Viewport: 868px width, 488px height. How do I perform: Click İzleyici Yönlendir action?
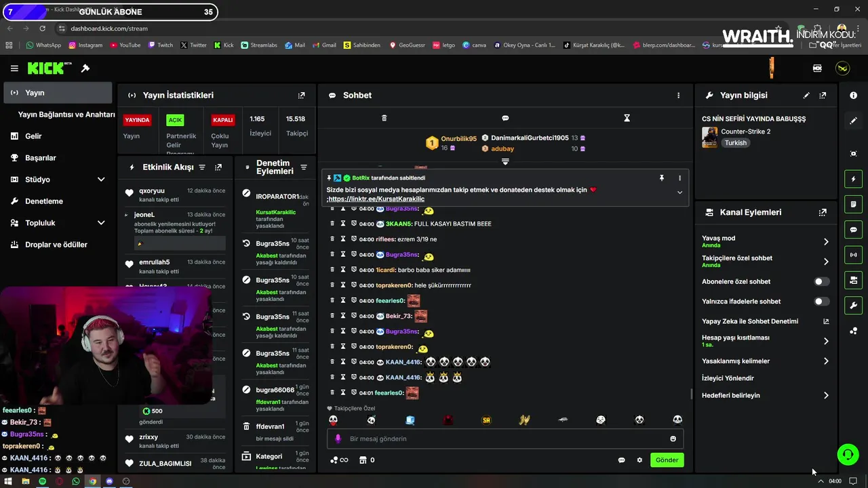coord(728,378)
